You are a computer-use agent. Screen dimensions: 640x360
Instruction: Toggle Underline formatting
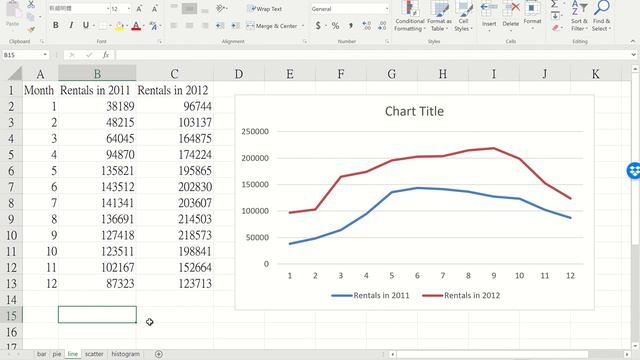(86, 25)
